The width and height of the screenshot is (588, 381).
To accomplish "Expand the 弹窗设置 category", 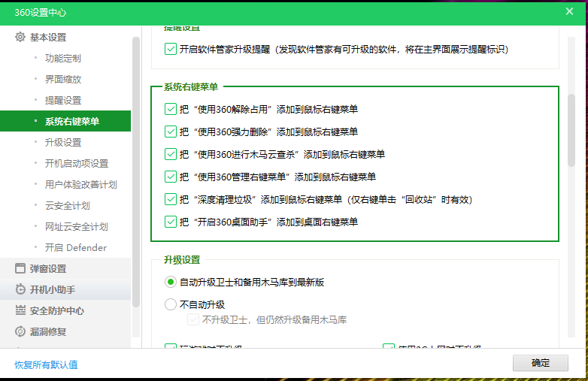I will coord(65,268).
